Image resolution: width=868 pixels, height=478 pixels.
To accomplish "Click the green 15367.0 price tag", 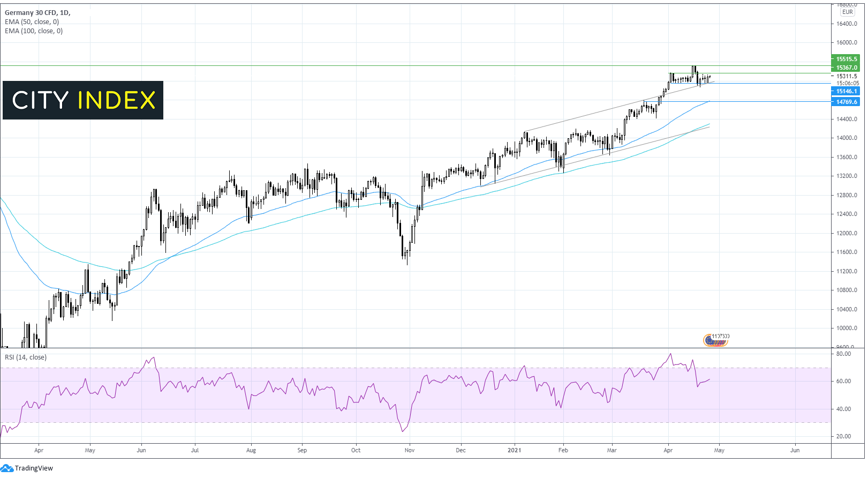I will click(846, 68).
